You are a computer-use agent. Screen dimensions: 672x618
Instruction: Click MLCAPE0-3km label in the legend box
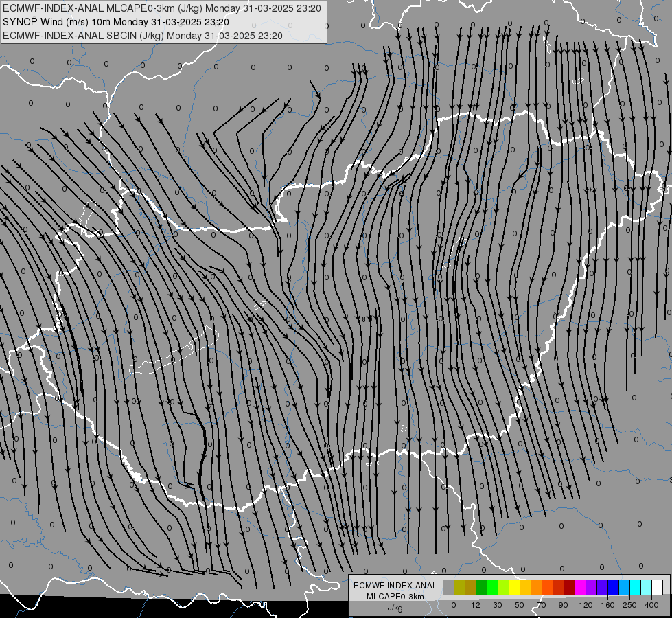pos(395,597)
